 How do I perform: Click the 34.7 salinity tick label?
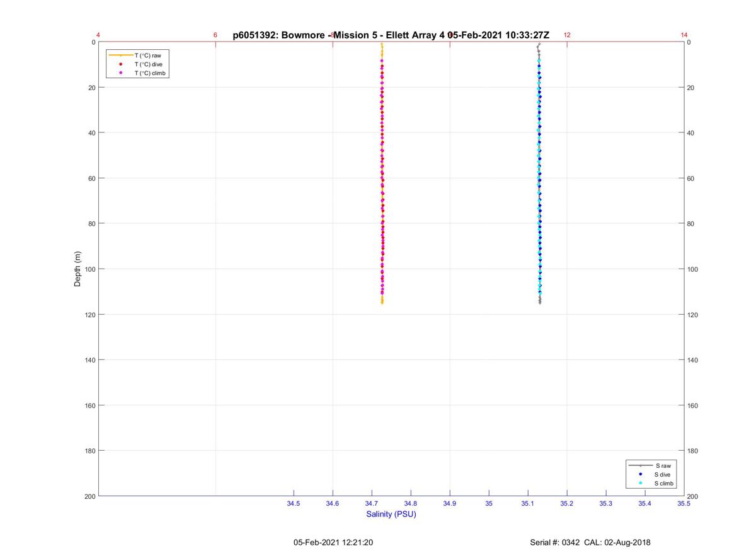click(372, 504)
